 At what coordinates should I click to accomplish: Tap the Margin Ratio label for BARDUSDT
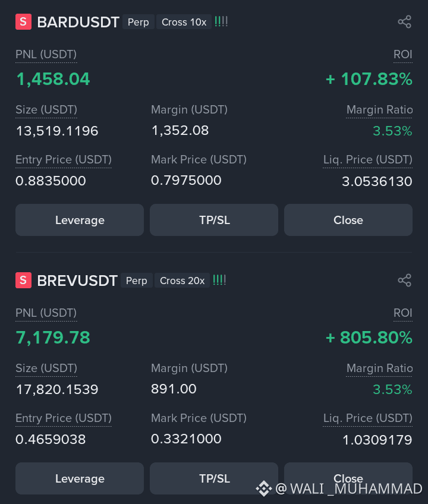click(379, 110)
